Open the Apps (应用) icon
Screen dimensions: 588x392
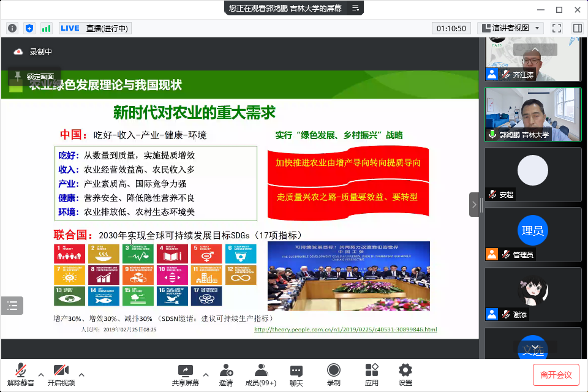(x=372, y=374)
